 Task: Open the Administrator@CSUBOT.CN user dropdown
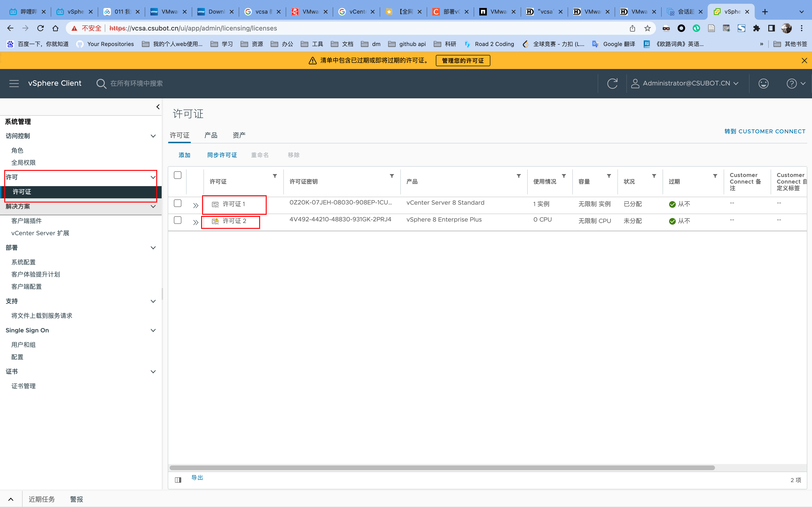(x=686, y=83)
